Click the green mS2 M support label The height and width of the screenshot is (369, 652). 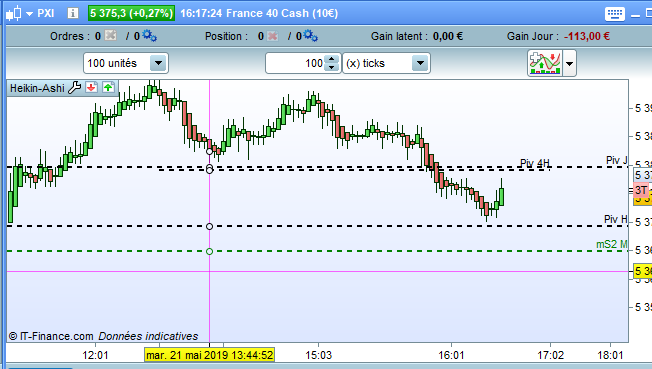pyautogui.click(x=612, y=244)
